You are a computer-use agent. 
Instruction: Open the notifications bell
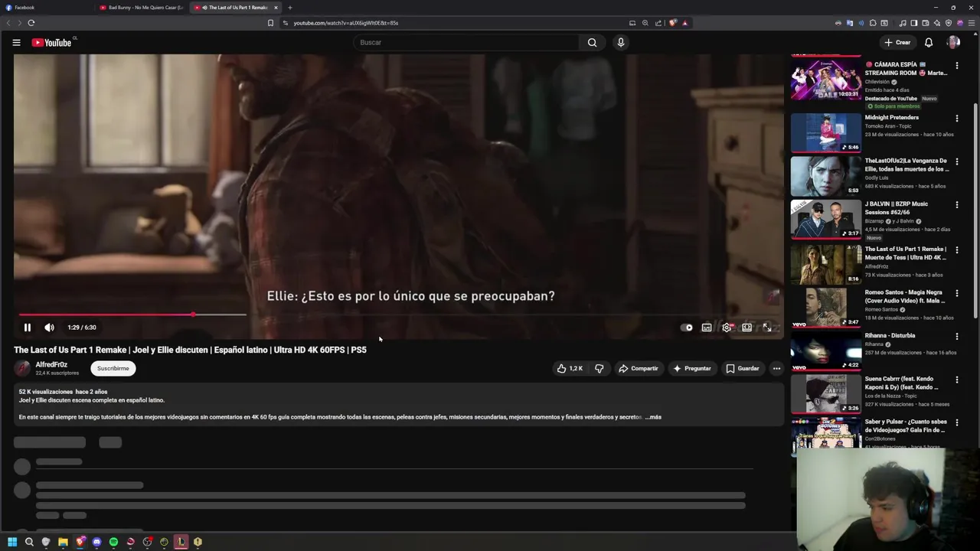[929, 42]
